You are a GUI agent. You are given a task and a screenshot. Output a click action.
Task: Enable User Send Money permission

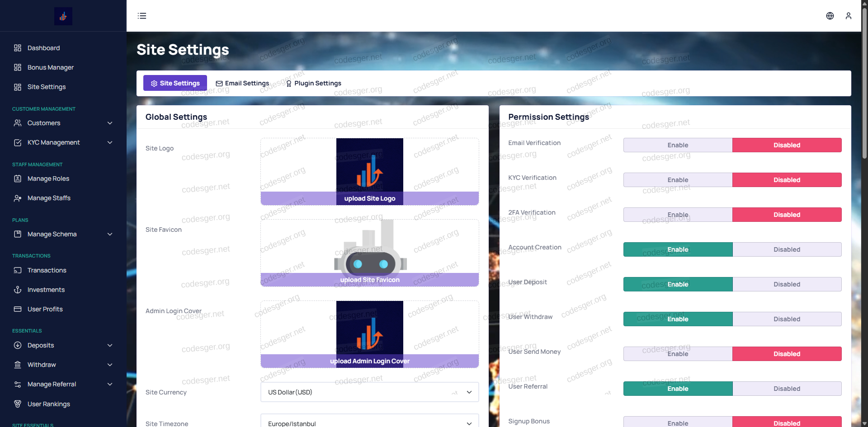click(678, 354)
